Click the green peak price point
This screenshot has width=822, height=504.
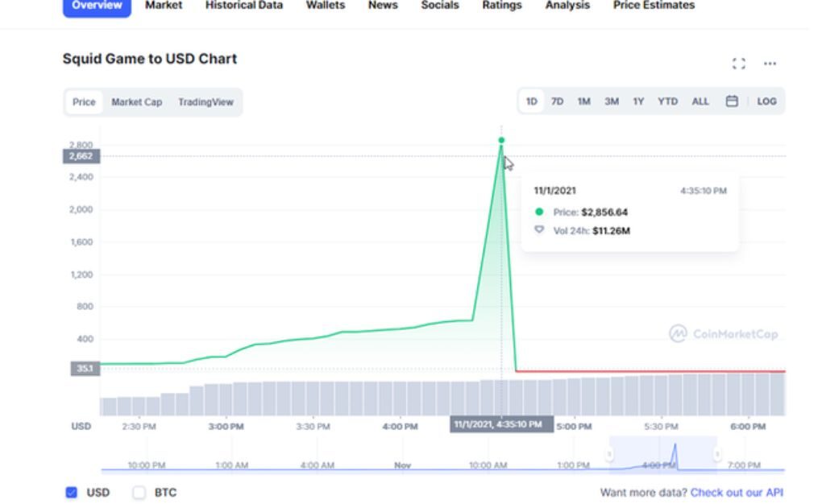tap(501, 140)
